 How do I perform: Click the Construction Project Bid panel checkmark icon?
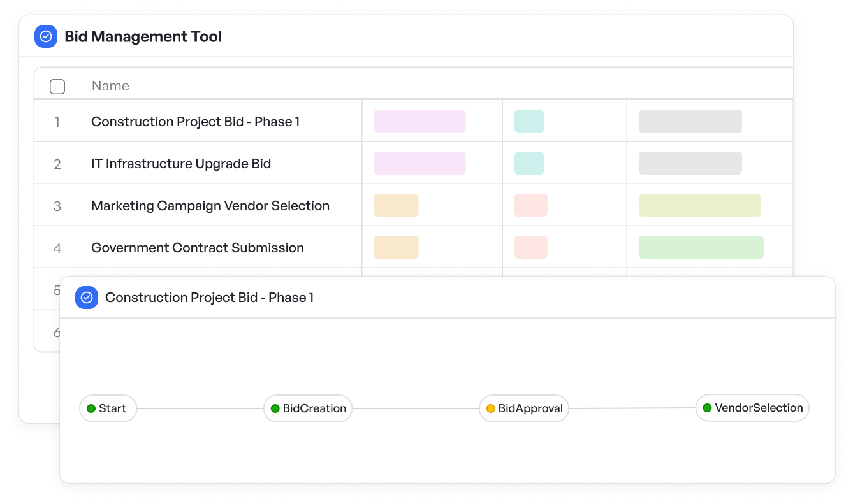[x=87, y=298]
